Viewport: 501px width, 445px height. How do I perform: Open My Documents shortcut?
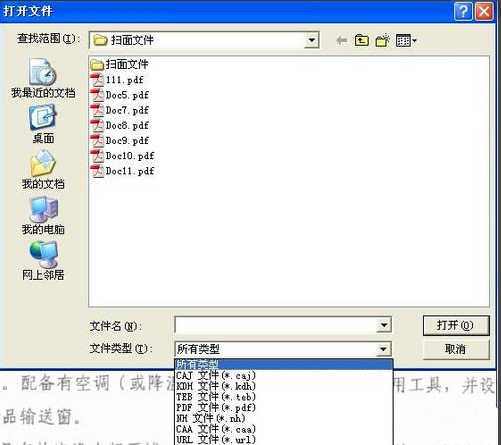(x=43, y=169)
